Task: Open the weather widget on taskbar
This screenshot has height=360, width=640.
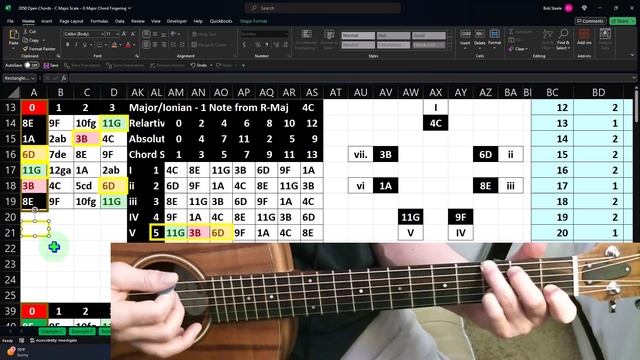Action: click(x=16, y=351)
